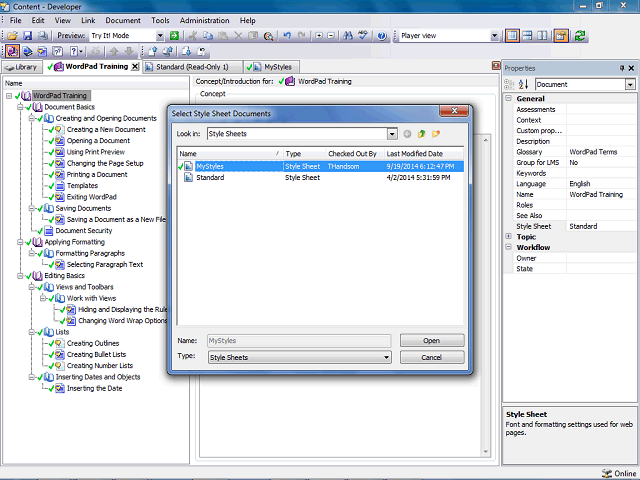Switch to the MyStyles tab
The height and width of the screenshot is (480, 640).
point(272,67)
